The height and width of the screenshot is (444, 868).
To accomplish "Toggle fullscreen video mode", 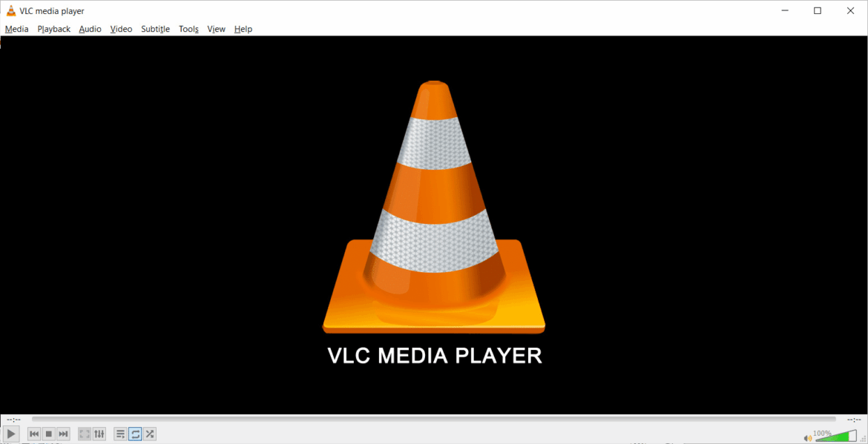I will 85,434.
